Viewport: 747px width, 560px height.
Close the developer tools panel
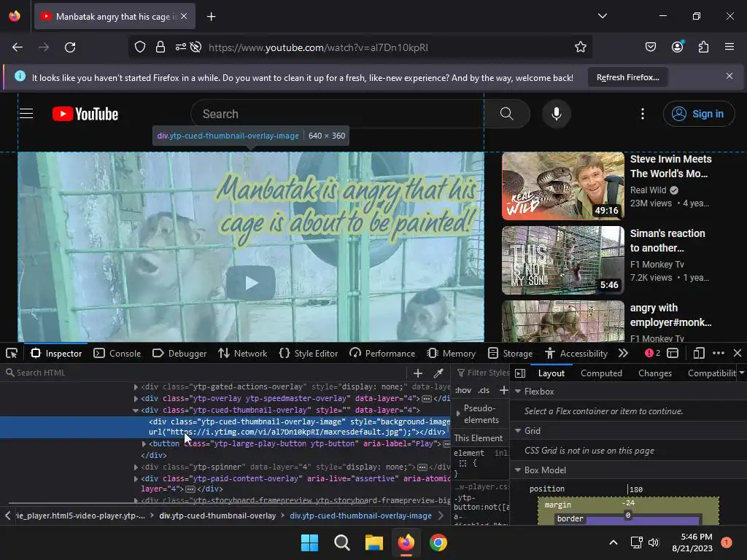pyautogui.click(x=738, y=353)
